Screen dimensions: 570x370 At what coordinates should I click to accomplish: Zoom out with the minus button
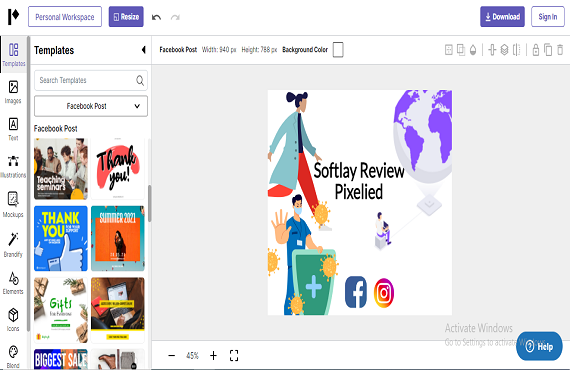click(172, 355)
